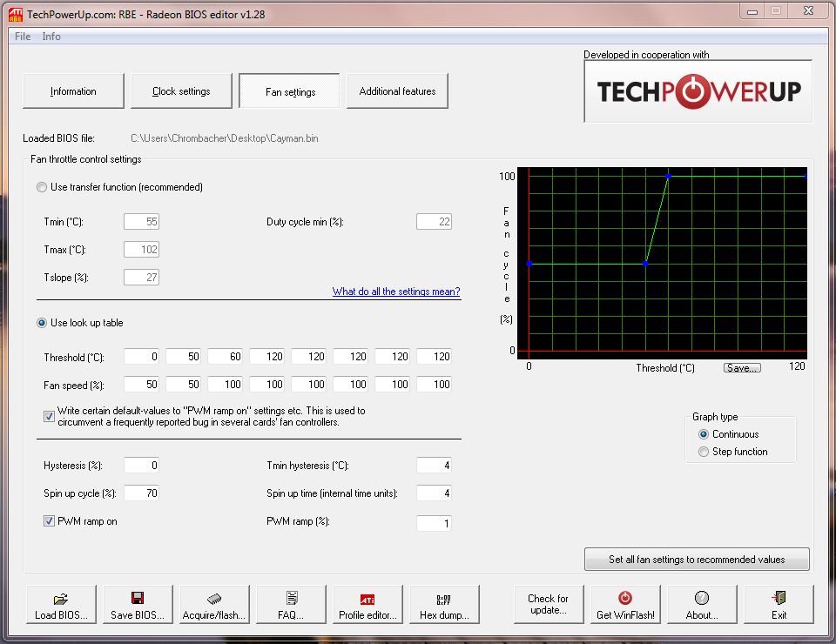
Task: Click the leftmost blue point on fan graph
Action: [529, 264]
